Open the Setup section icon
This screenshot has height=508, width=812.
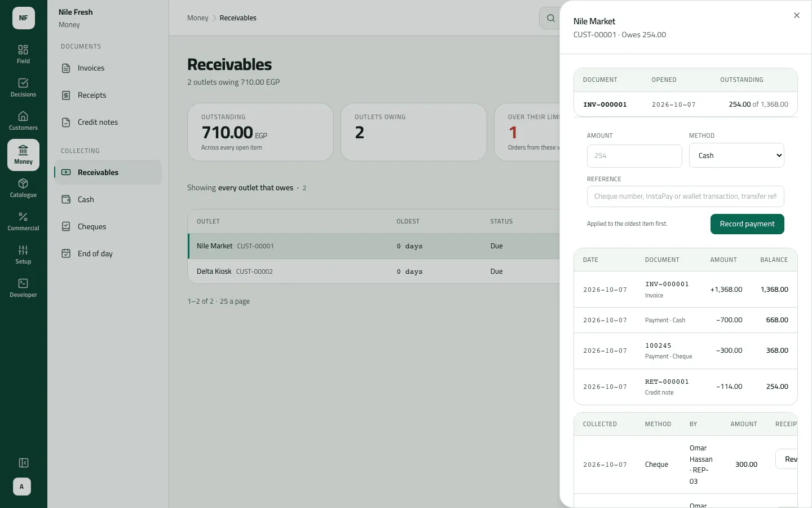tap(23, 255)
